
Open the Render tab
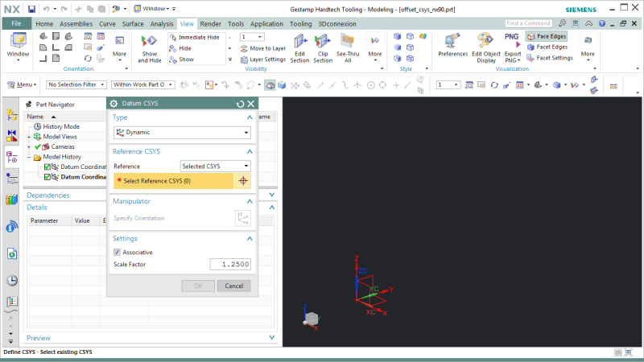(x=210, y=24)
